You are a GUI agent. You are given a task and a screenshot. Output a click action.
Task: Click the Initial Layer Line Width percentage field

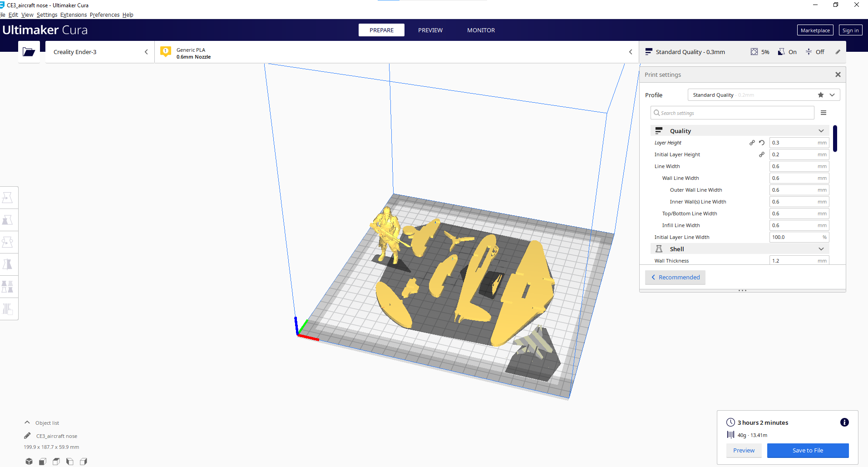pos(799,237)
